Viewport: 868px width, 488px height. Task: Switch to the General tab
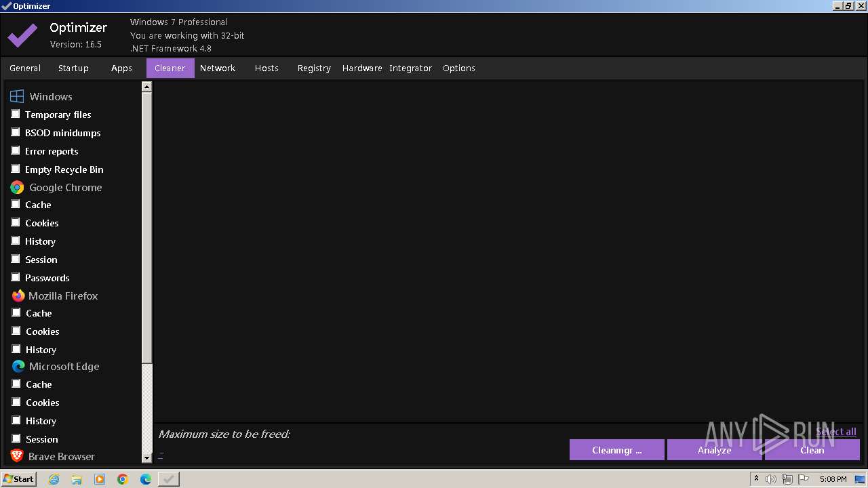point(25,68)
